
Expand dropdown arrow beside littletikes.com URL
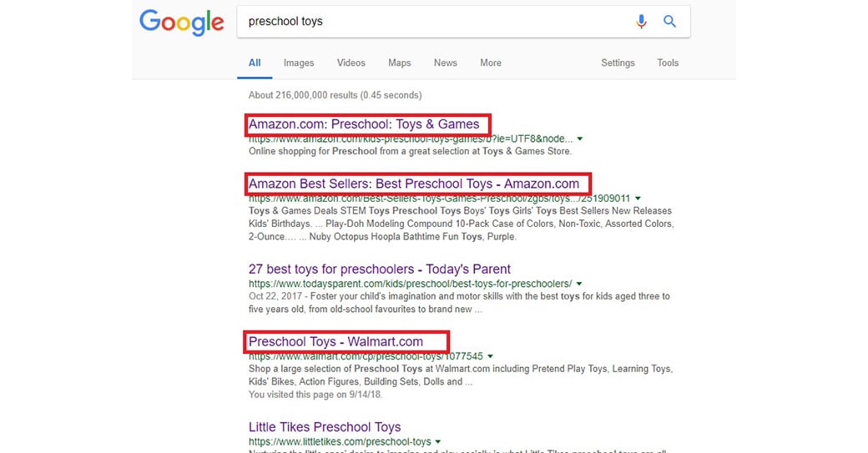click(438, 442)
